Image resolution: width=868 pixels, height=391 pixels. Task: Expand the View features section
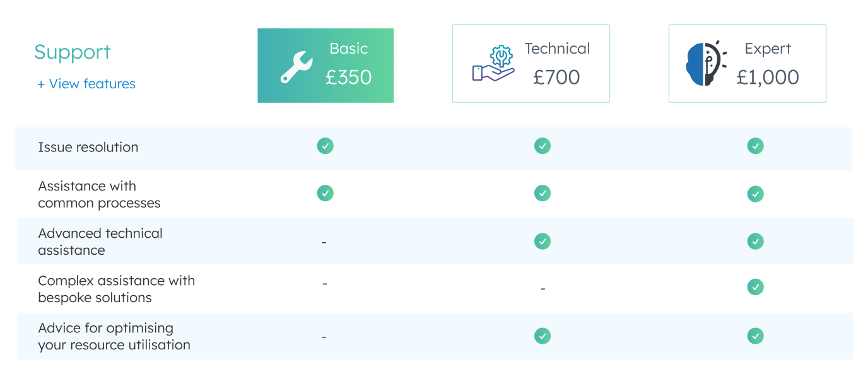[x=86, y=84]
